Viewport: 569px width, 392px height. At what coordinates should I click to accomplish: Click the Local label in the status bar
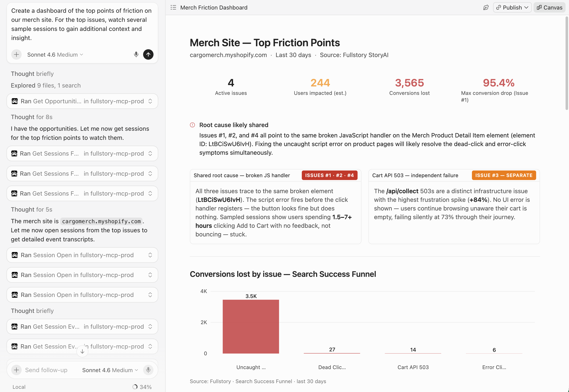(x=19, y=387)
